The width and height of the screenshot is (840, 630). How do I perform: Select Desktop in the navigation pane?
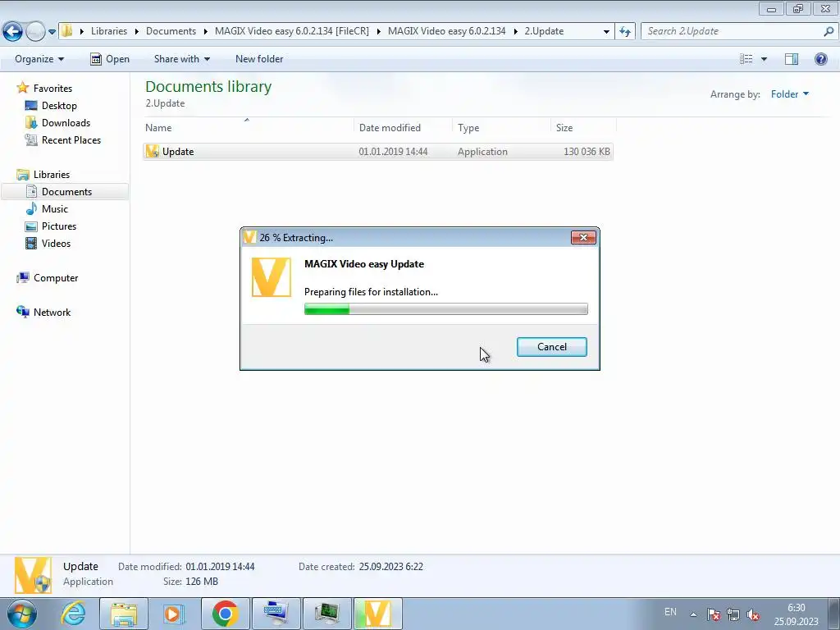click(59, 106)
